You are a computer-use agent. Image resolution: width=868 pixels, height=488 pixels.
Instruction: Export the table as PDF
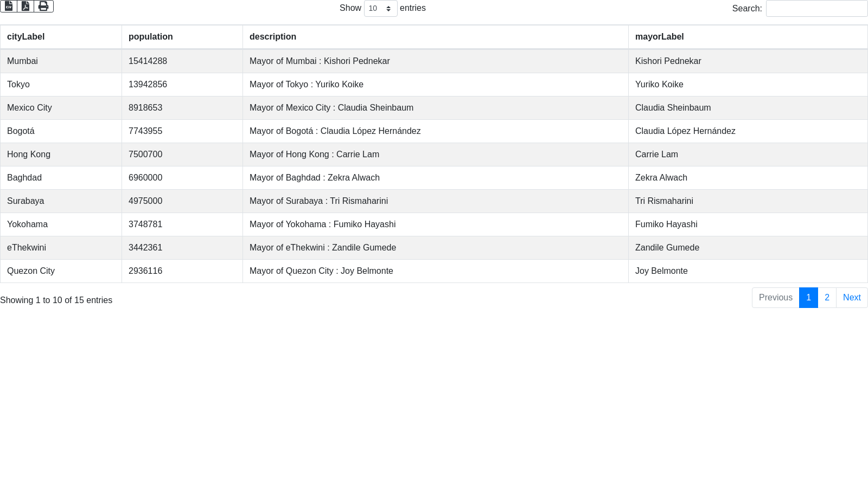(x=25, y=6)
